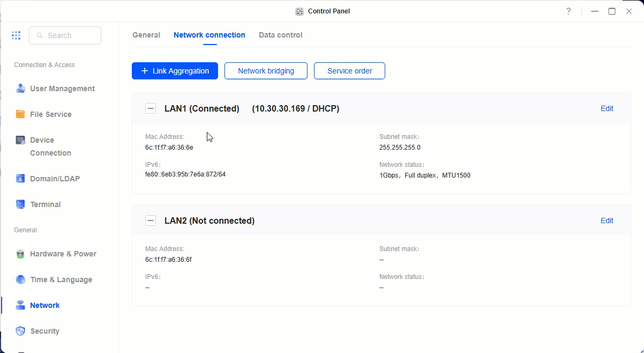Click the Time & Language icon
Viewport: 644px width, 353px height.
pyautogui.click(x=20, y=279)
